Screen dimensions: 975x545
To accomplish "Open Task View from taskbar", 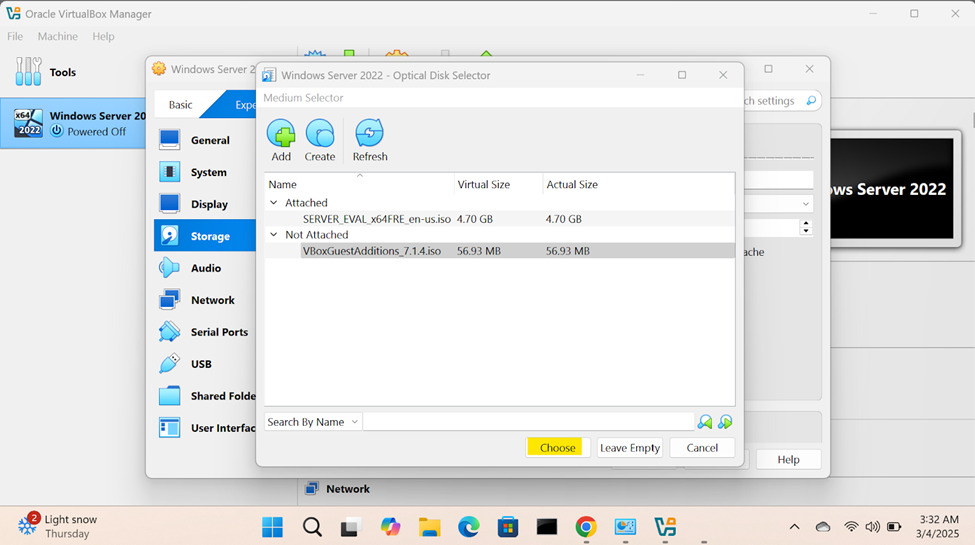I will (x=351, y=527).
